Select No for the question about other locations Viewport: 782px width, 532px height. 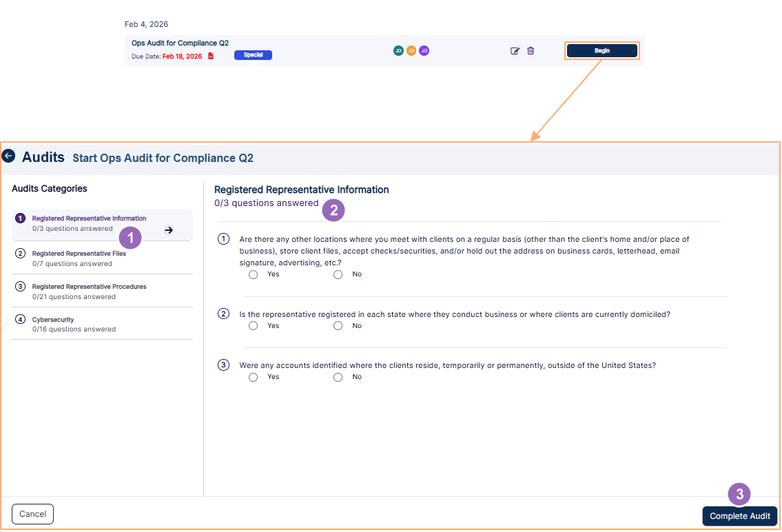tap(338, 274)
